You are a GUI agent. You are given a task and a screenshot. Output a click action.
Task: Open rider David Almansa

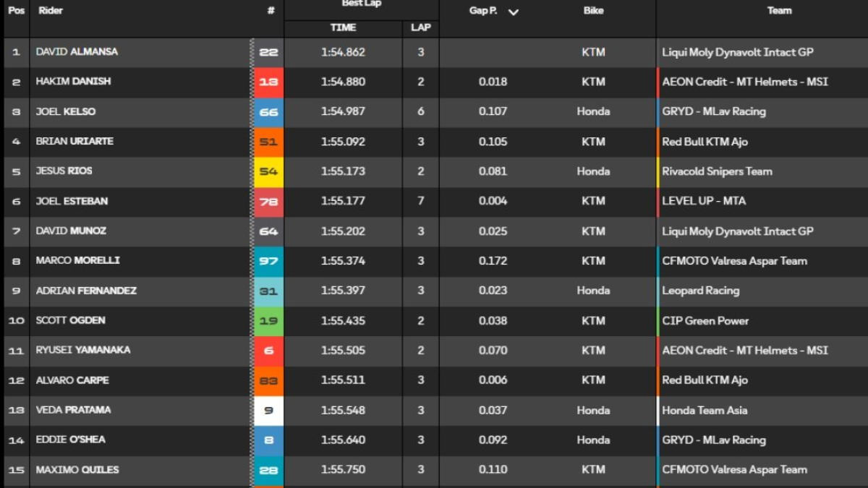point(77,52)
